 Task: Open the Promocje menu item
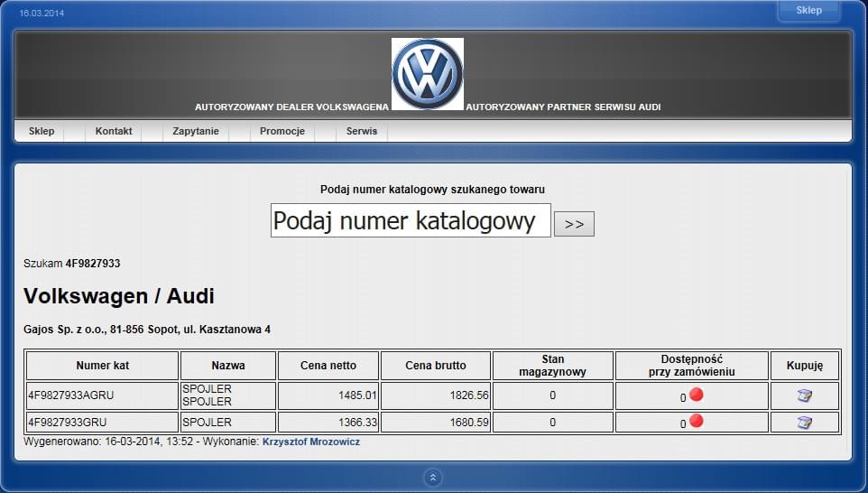pyautogui.click(x=282, y=131)
